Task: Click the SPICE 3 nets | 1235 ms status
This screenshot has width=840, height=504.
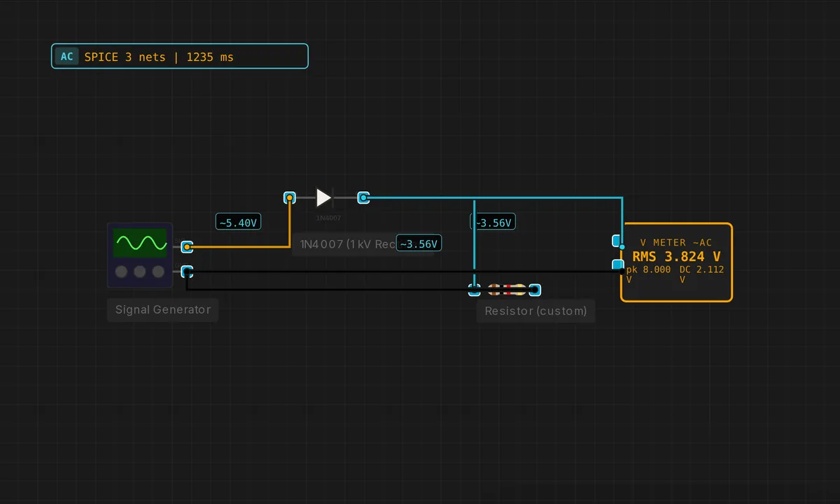Action: 159,57
